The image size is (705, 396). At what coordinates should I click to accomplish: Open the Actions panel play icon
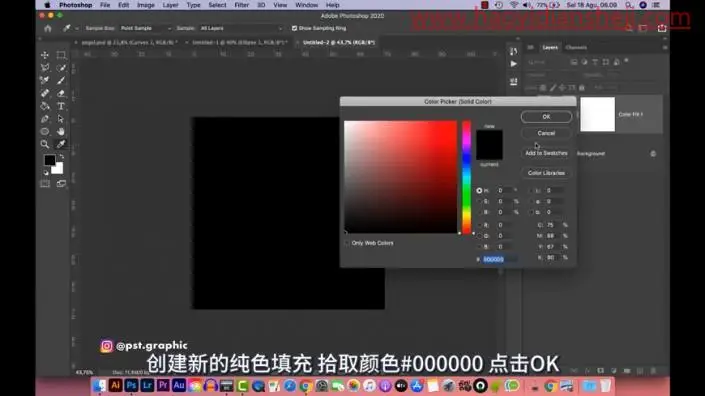click(x=513, y=64)
